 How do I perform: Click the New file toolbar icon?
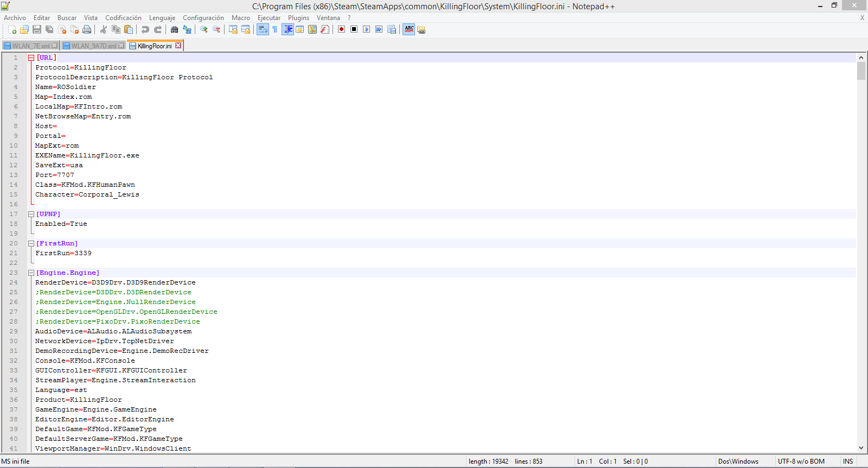click(12, 29)
